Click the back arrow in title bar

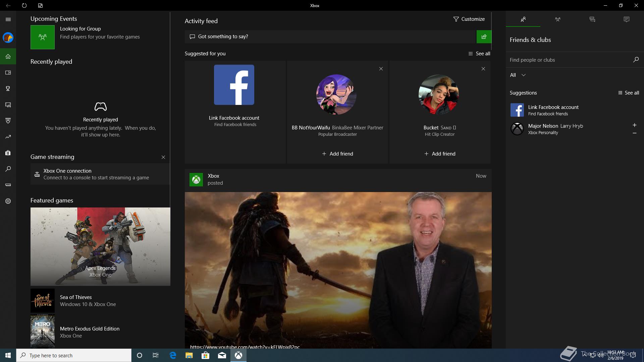click(x=8, y=5)
